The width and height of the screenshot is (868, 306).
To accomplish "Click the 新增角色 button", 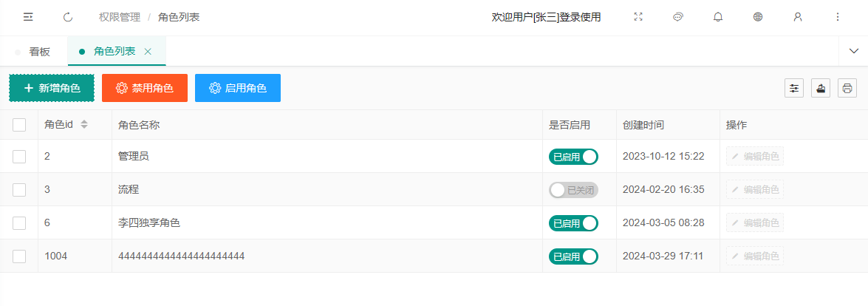I will click(x=52, y=88).
